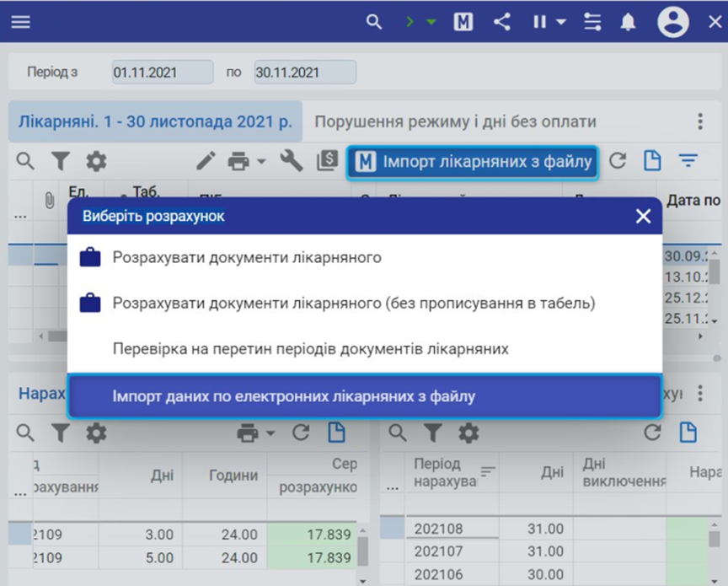
Task: Switch to the 'Порушення режиму і дні без оплати' tab
Action: (456, 121)
